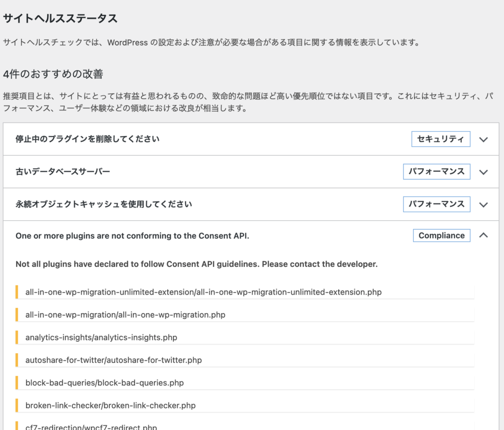Expand the 古いデータベースサーバー section chevron

pos(483,171)
